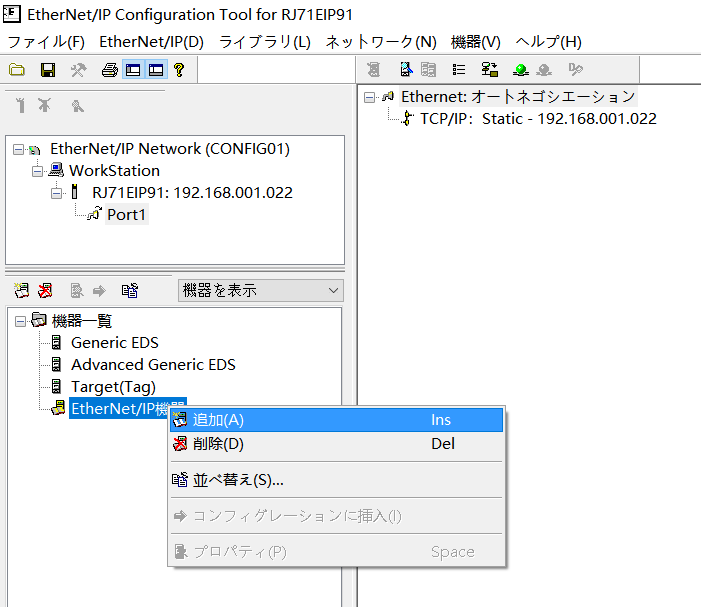701x607 pixels.
Task: Click the first greyed antenna icon above network tree
Action: click(x=20, y=105)
